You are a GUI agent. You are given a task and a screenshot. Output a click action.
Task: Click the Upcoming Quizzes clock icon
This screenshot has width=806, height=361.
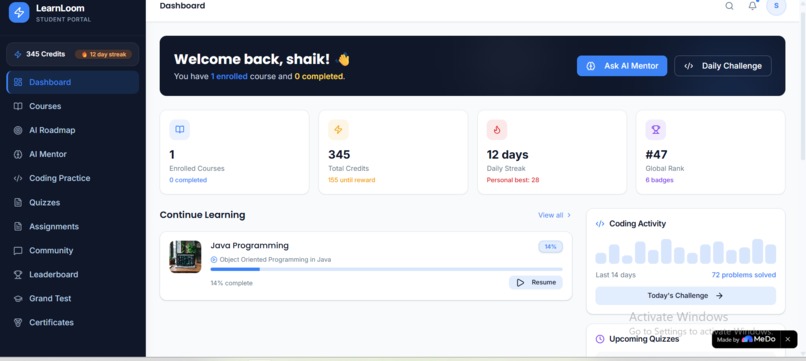(x=600, y=339)
